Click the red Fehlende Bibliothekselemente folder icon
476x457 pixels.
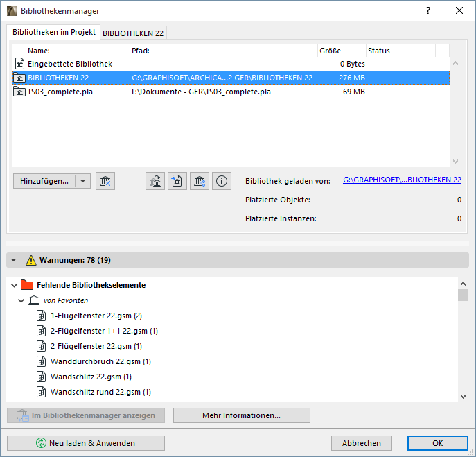[27, 285]
